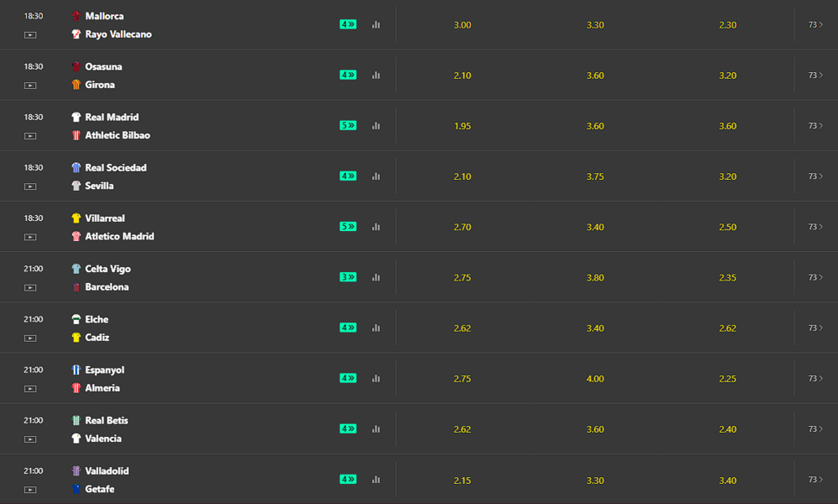Open stats chart icon for Valladolid match
The height and width of the screenshot is (504, 838).
pyautogui.click(x=375, y=480)
